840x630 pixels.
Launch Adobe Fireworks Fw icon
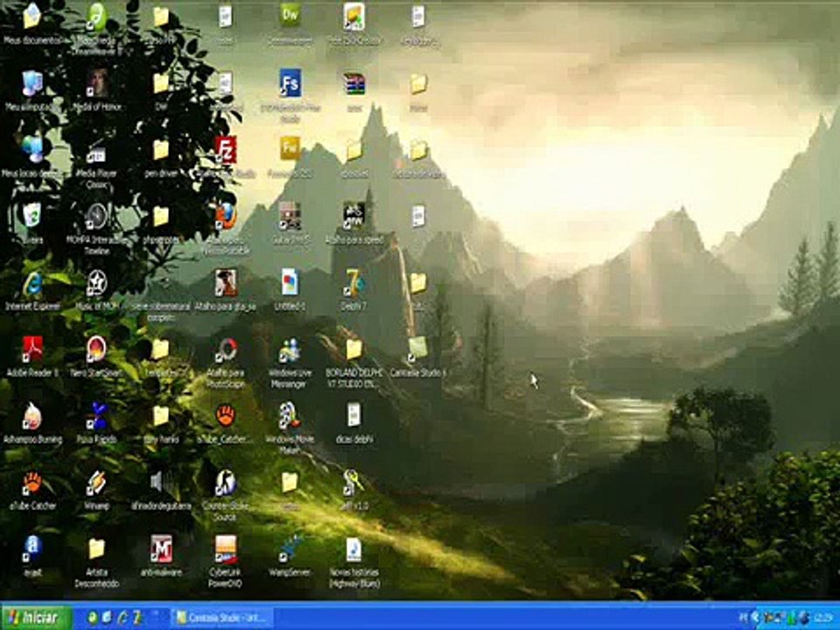coord(290,149)
